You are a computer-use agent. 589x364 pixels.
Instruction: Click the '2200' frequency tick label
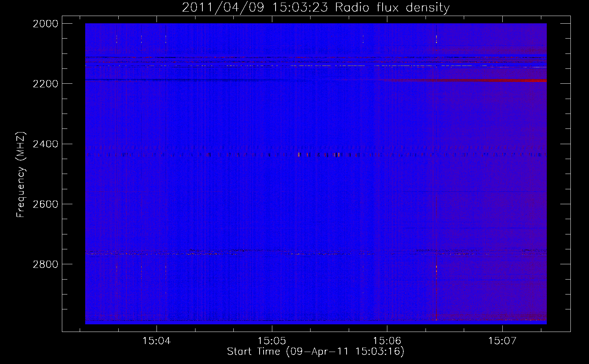coord(46,84)
